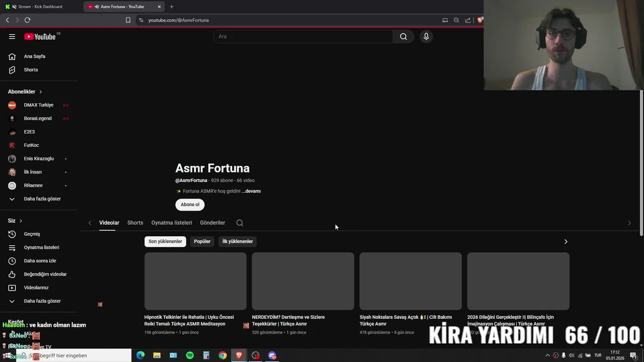Click the YouTube logo
Viewport: 644px width, 362px height.
[x=40, y=36]
